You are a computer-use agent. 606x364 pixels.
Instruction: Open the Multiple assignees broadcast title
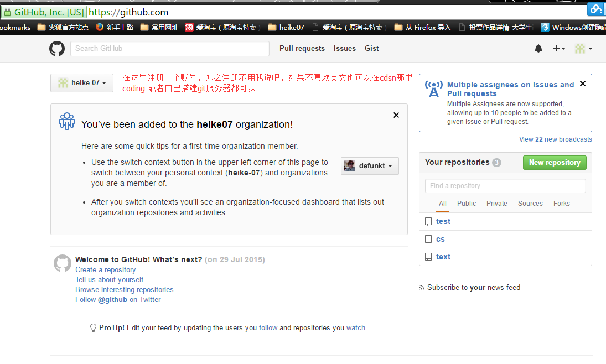pos(511,89)
